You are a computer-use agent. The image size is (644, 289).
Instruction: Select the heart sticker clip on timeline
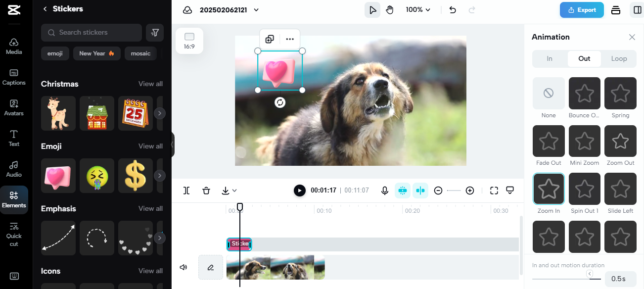click(x=239, y=244)
